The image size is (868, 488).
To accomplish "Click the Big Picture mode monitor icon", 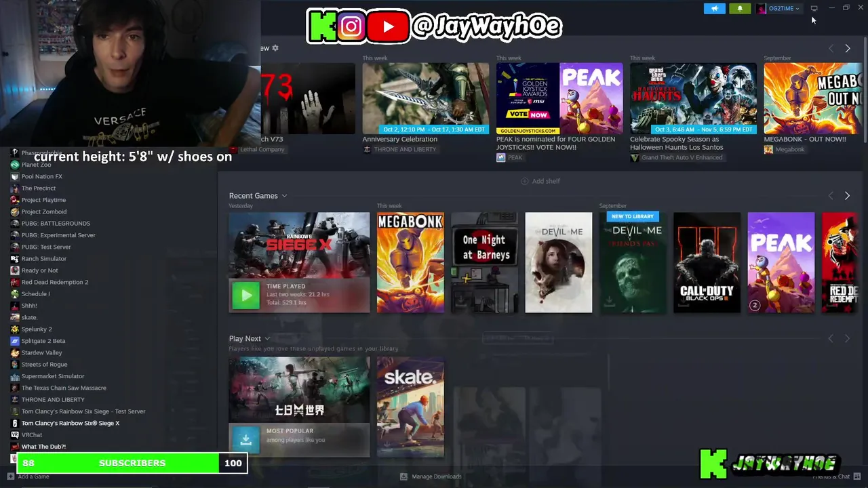I will pyautogui.click(x=814, y=8).
